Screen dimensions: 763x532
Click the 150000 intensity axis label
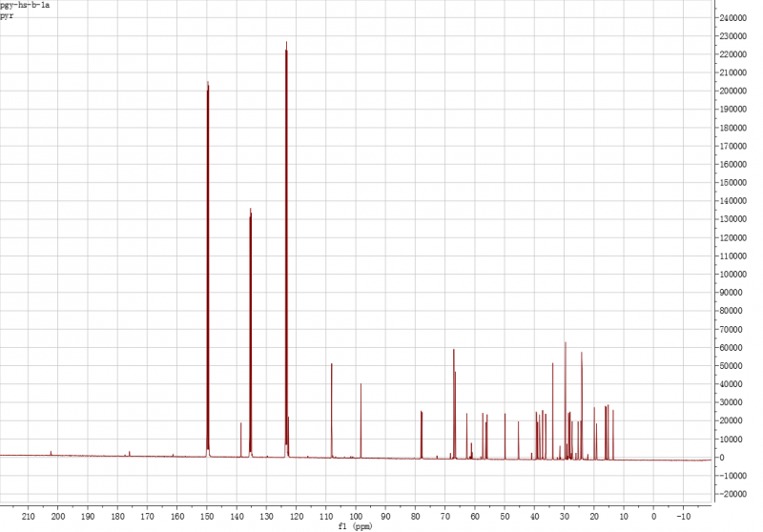732,183
